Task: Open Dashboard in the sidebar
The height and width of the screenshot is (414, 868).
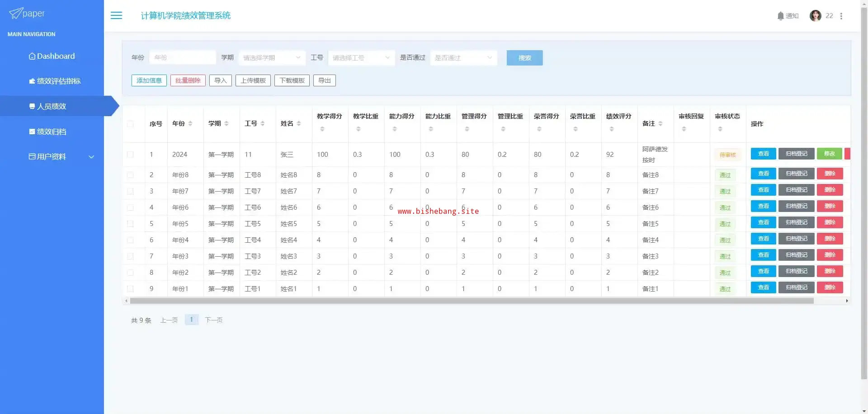Action: point(52,56)
